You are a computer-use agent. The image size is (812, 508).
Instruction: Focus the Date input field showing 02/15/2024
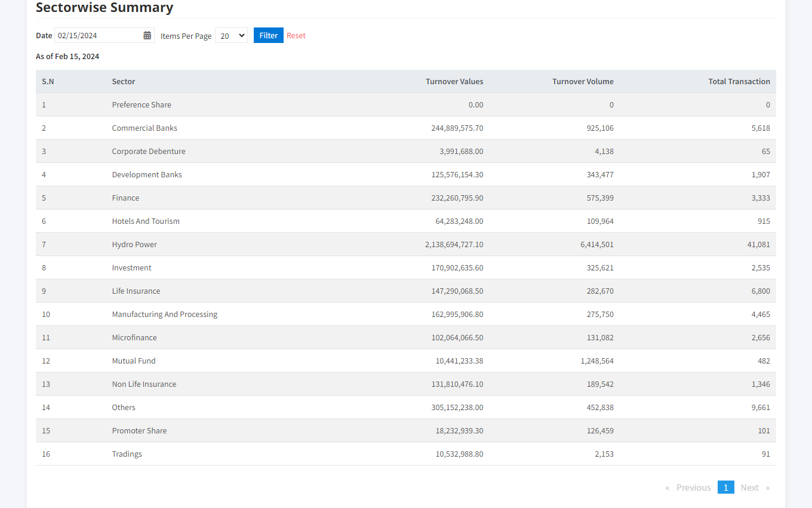[99, 36]
